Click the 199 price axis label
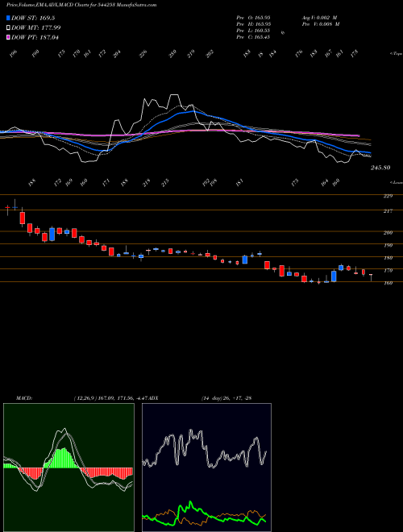 click(388, 245)
